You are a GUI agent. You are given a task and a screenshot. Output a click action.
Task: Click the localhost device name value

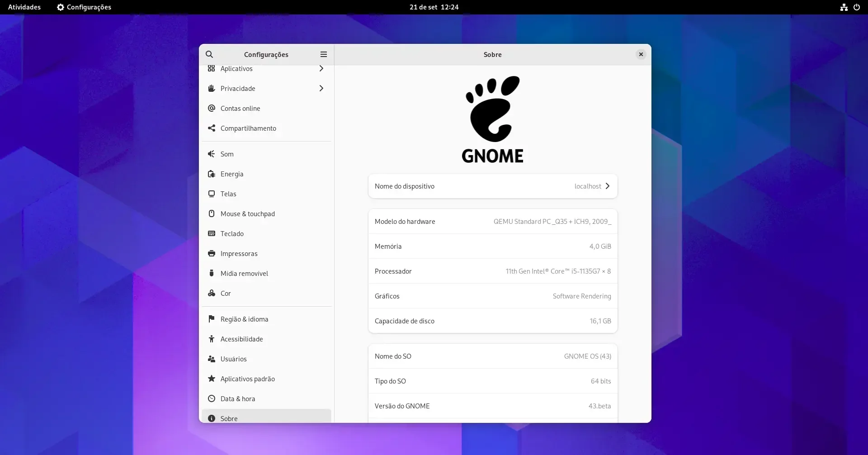588,186
